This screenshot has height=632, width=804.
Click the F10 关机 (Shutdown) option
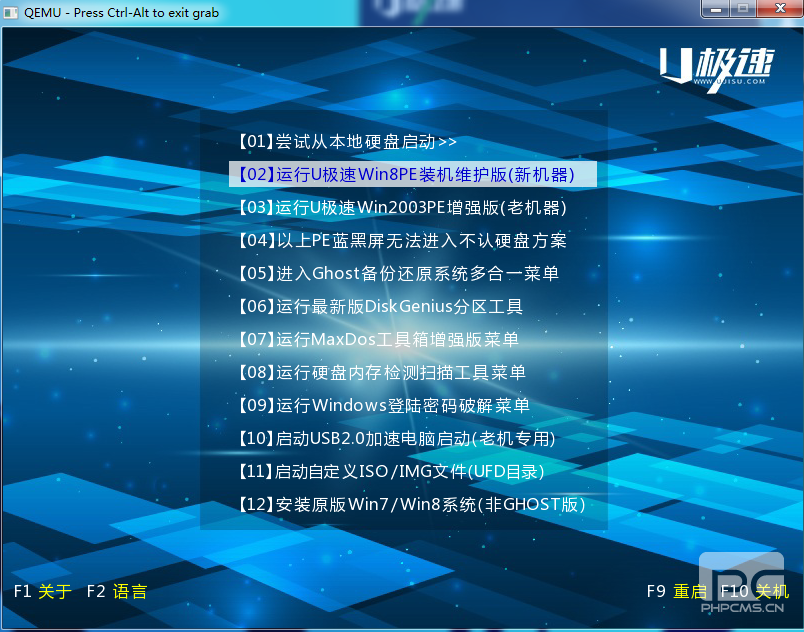[x=754, y=591]
